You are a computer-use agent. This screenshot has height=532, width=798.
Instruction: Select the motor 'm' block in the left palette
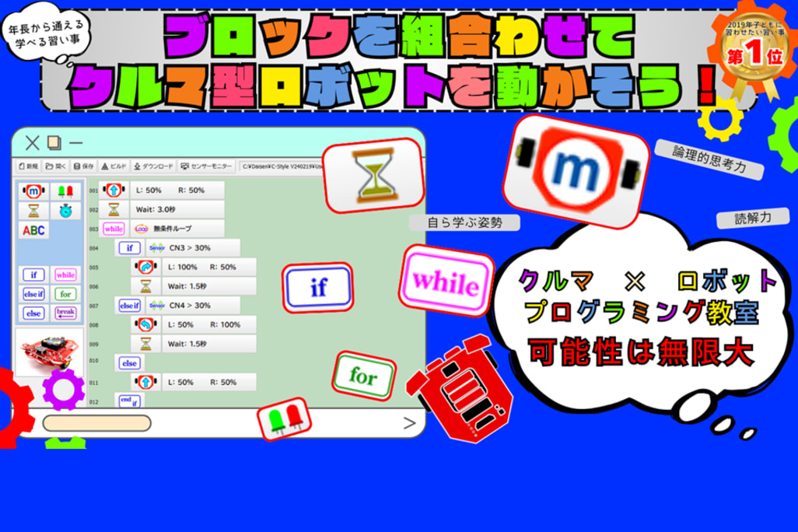[x=34, y=191]
